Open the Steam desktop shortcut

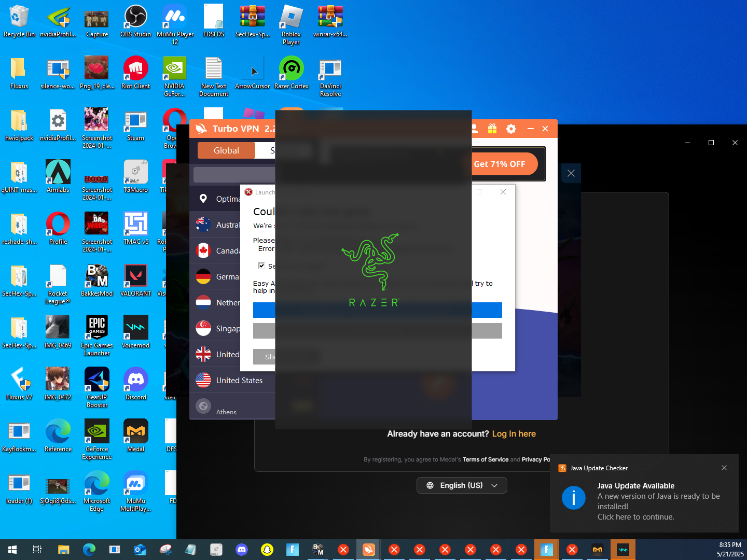(x=135, y=125)
